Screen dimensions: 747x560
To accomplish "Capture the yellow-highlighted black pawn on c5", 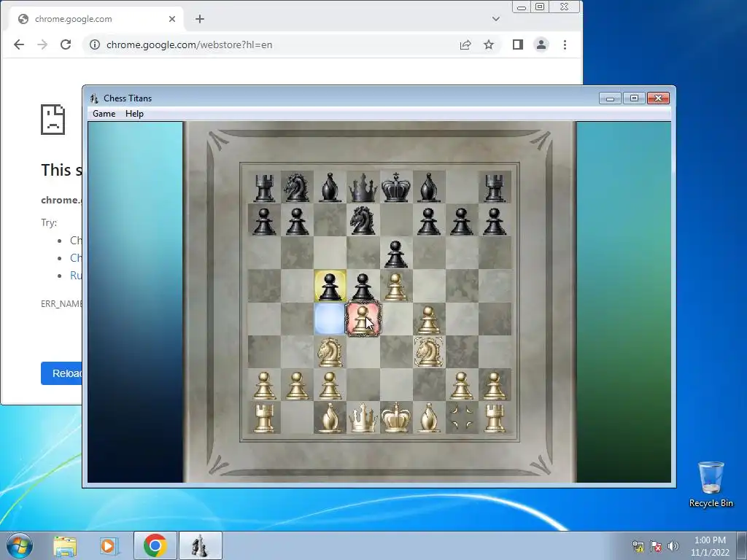I will (330, 286).
